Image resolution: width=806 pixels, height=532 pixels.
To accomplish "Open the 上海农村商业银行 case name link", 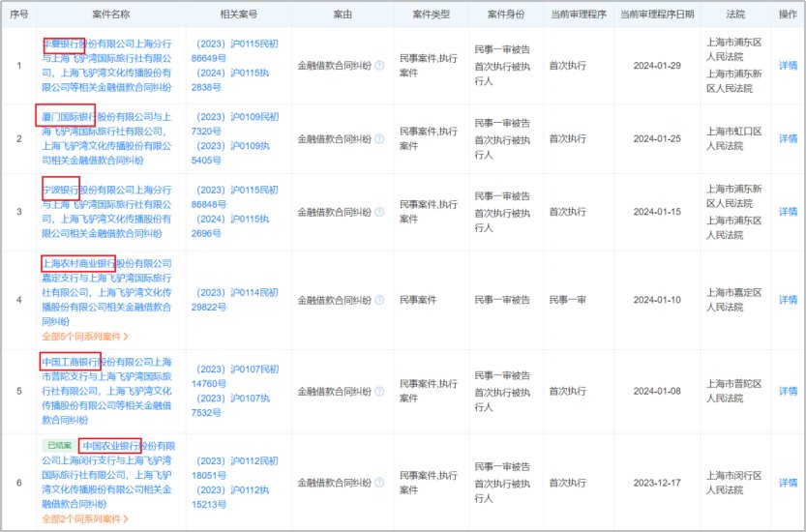I will point(78,263).
